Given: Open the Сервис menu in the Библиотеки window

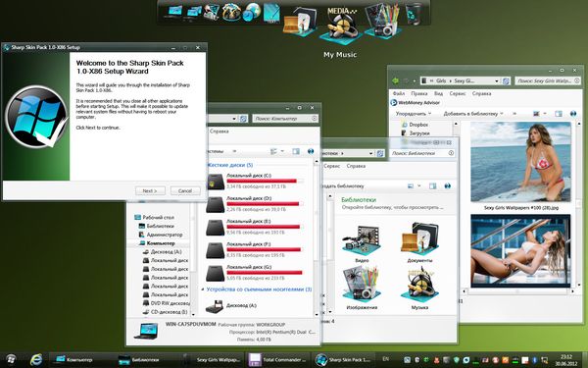Looking at the screenshot, I should point(331,166).
